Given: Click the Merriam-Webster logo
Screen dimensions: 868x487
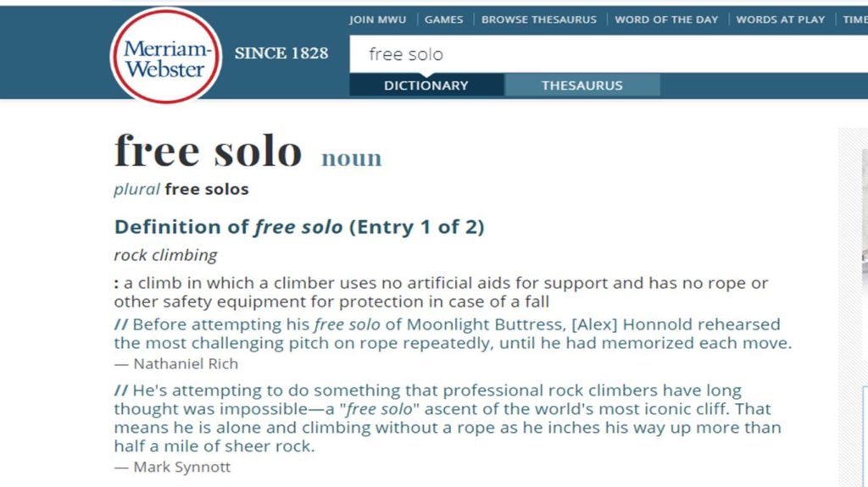Looking at the screenshot, I should [166, 57].
